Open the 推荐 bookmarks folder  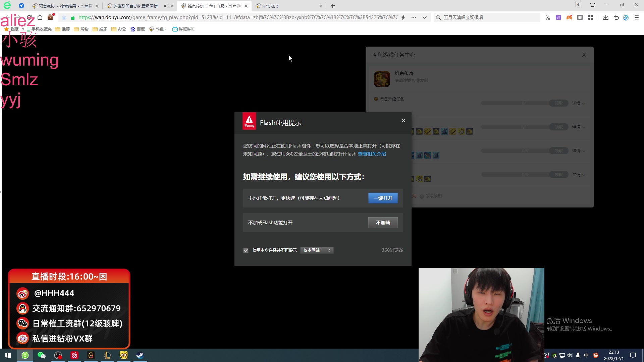[x=62, y=29]
